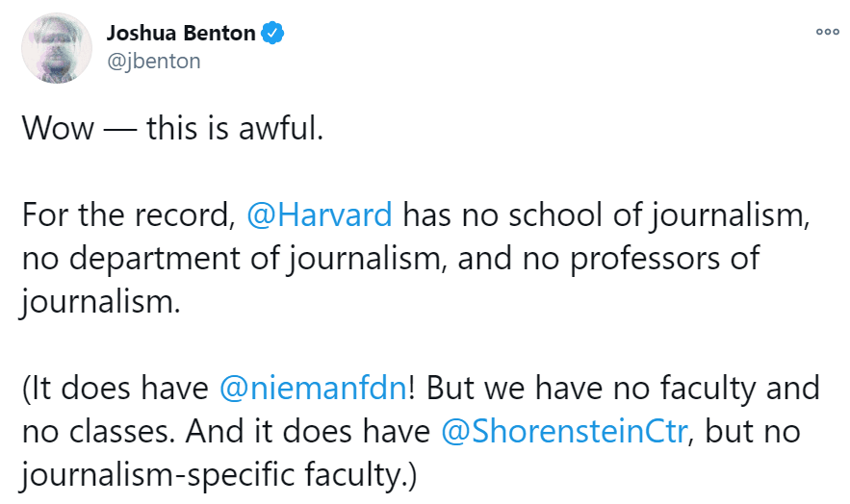Screen dimensions: 850x504
Task: Click 'no department of journalism,' text
Action: 234,259
